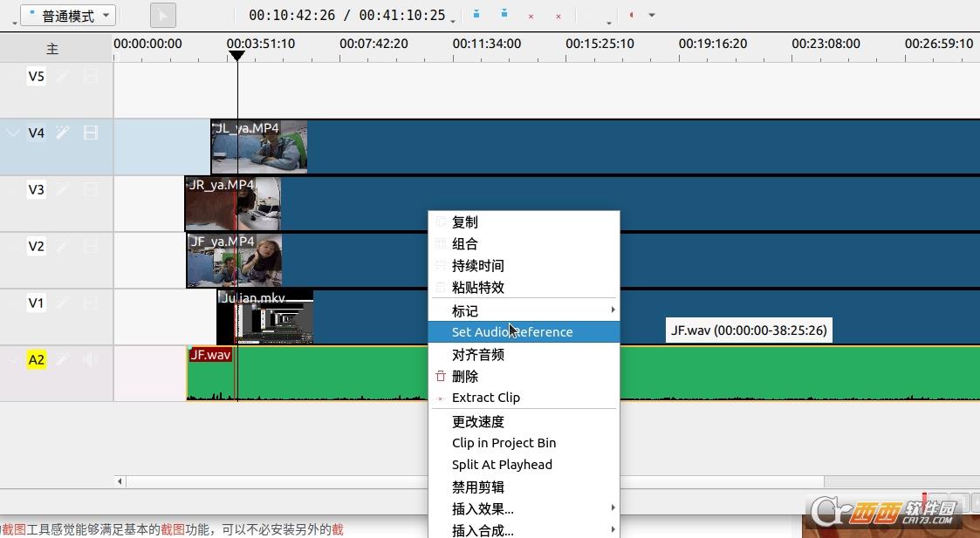Toggle effects wand on track V3
980x538 pixels.
(x=63, y=189)
